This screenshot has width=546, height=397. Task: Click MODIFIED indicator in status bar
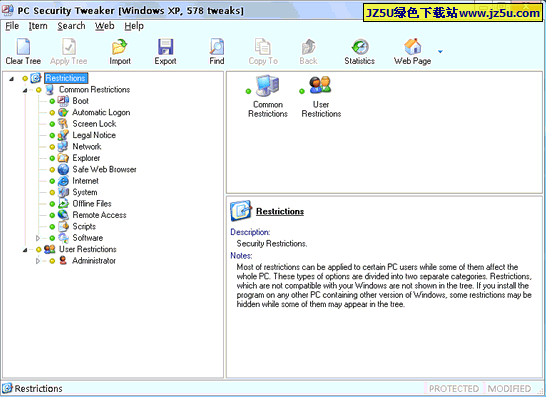pyautogui.click(x=509, y=389)
